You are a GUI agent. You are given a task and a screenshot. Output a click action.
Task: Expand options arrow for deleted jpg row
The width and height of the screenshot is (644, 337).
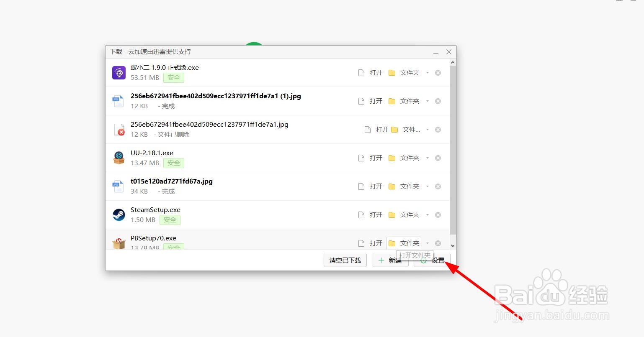pos(428,130)
